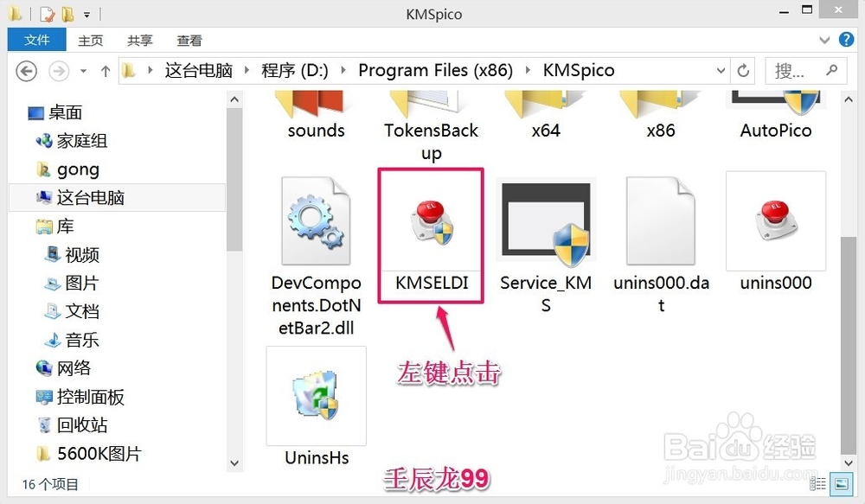
Task: Select DevComponents.DotNetBar2.dll file
Action: pyautogui.click(x=316, y=221)
